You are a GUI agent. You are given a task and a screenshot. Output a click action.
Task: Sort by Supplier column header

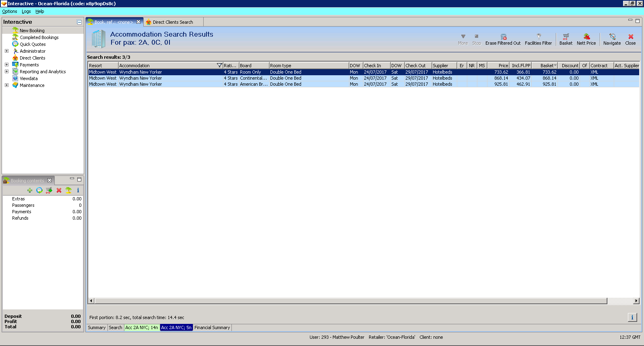click(444, 66)
